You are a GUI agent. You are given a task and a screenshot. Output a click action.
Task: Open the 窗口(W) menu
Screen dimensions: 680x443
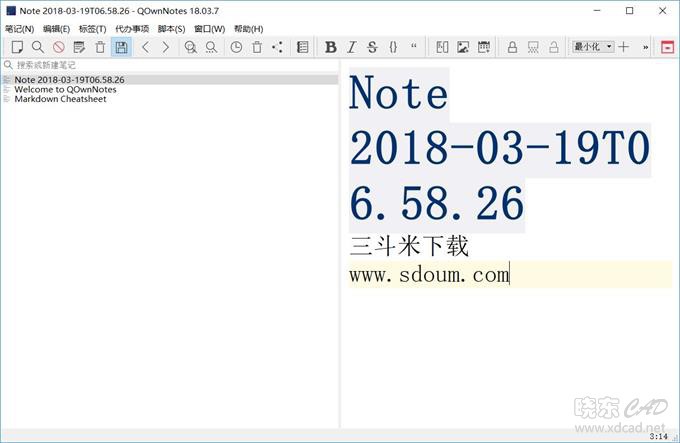209,29
